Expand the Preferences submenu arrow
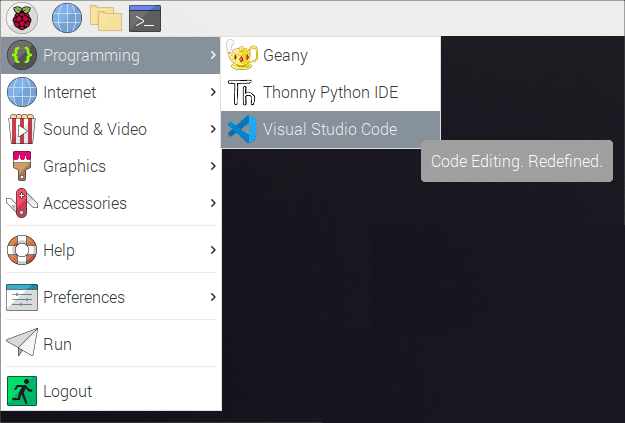The height and width of the screenshot is (423, 625). [213, 297]
